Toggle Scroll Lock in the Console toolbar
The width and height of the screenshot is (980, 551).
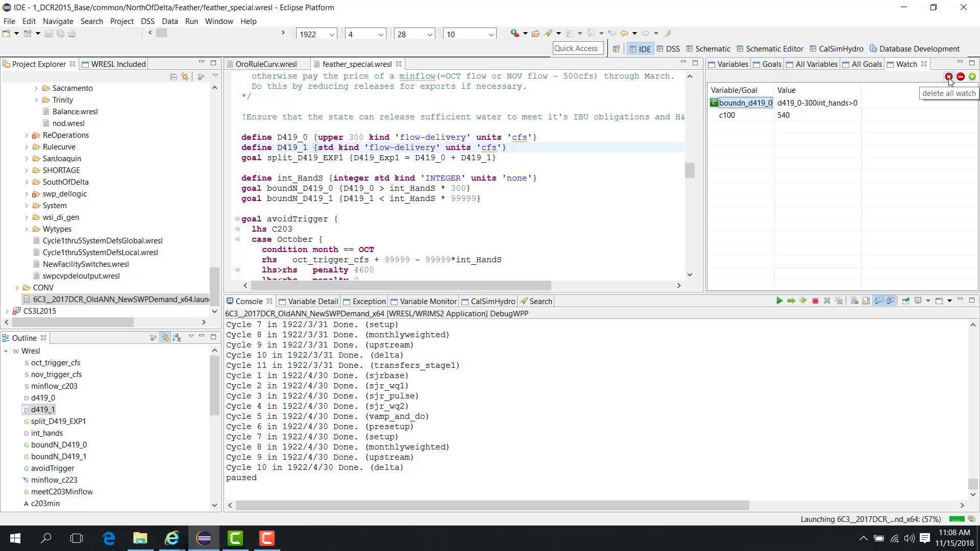(x=866, y=300)
